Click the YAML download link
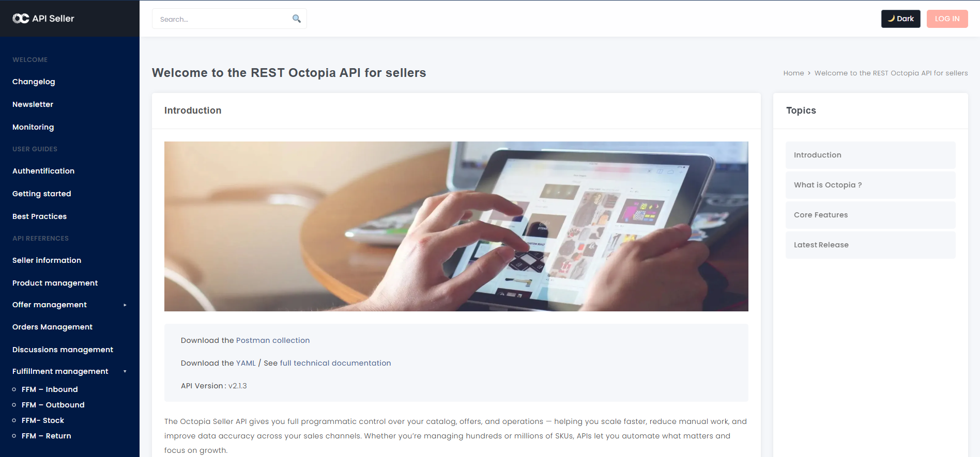The image size is (980, 457). click(x=246, y=363)
